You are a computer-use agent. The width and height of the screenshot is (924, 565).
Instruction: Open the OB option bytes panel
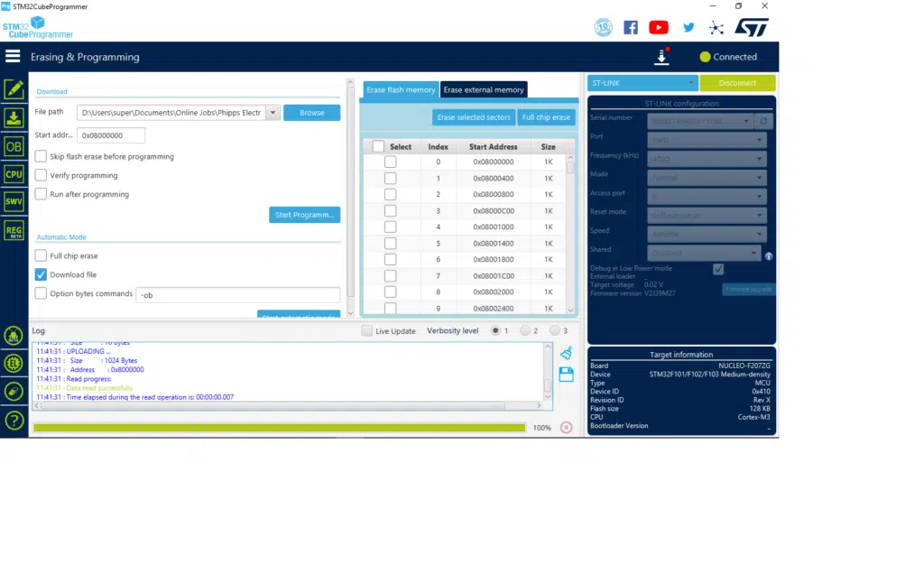14,146
